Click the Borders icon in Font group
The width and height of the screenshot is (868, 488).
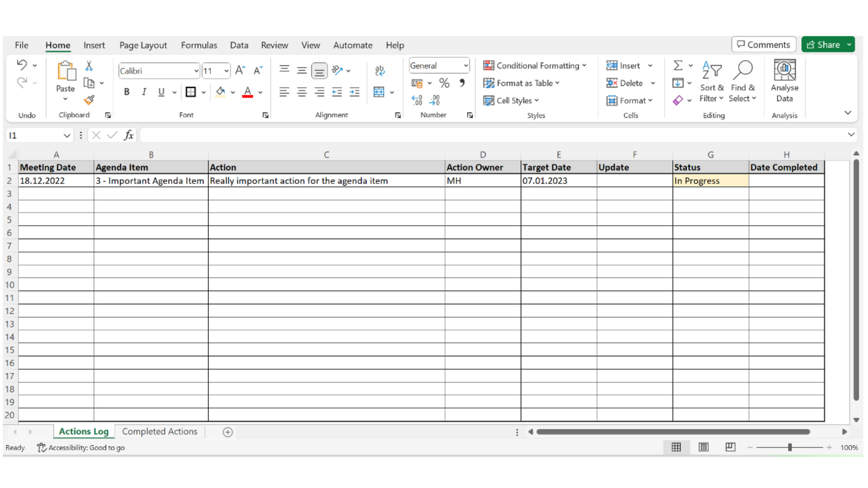(x=191, y=92)
